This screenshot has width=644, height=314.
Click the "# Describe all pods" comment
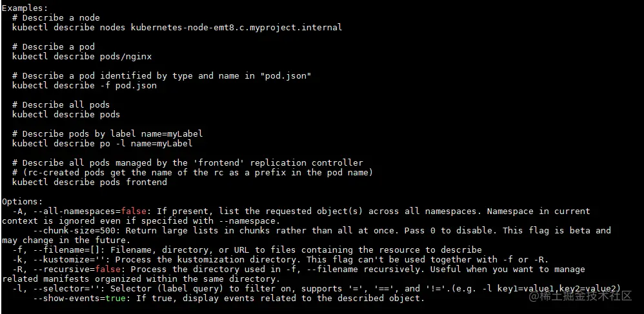pyautogui.click(x=61, y=104)
